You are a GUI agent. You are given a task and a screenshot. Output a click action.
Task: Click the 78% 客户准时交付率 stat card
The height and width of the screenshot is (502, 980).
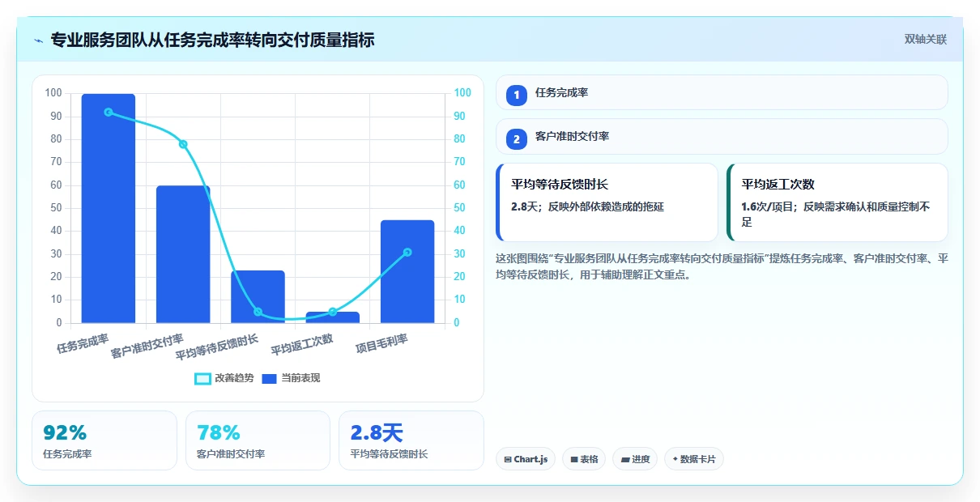click(x=258, y=440)
